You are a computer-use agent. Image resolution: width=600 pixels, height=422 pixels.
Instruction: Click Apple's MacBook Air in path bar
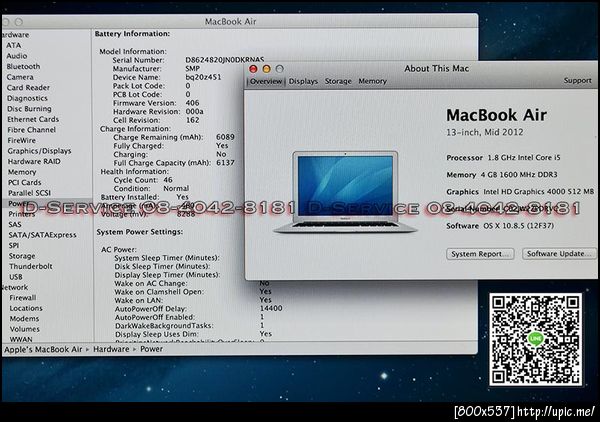[x=43, y=349]
